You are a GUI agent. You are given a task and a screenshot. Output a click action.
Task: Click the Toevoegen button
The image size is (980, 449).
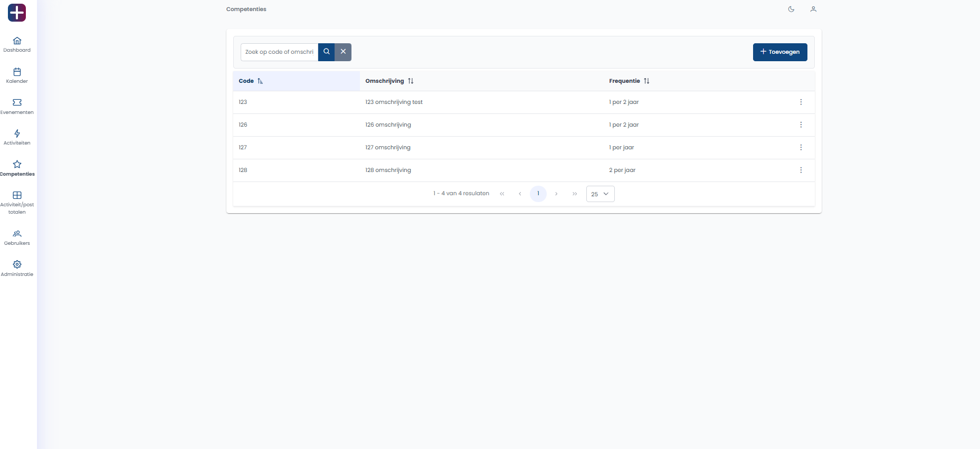[x=779, y=52]
